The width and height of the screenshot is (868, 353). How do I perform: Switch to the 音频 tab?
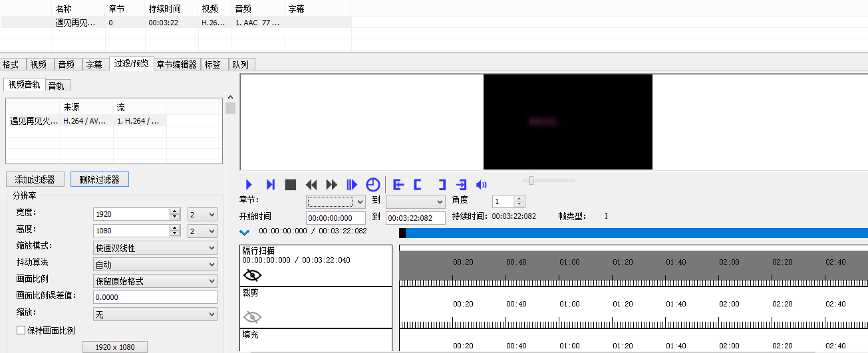click(x=67, y=64)
